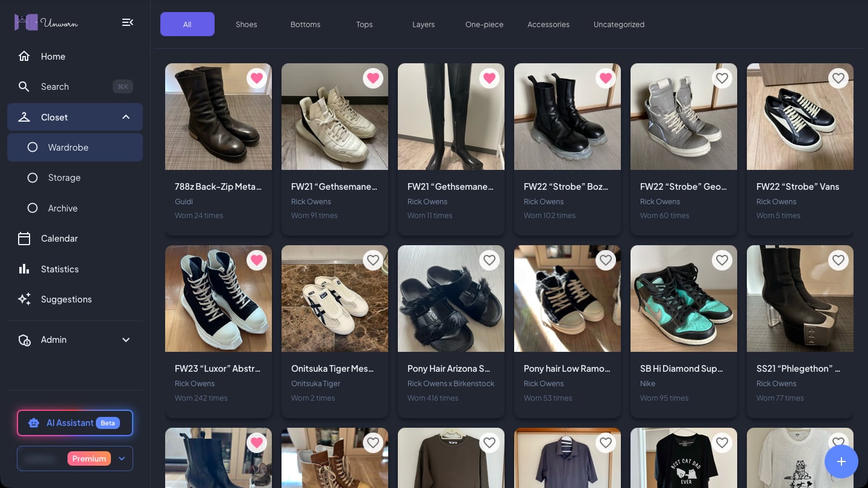
Task: Favorite the SS21 Phlegethon boots
Action: pos(838,260)
